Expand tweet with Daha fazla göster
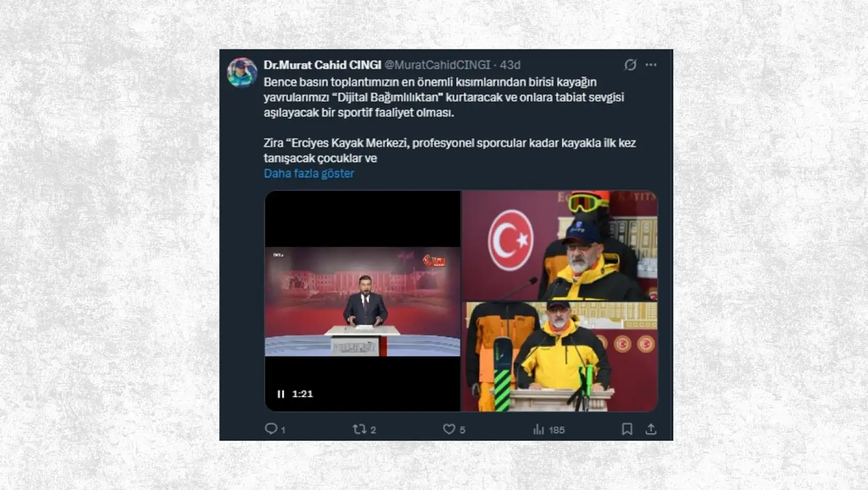Screen dimensions: 868x490 pos(309,173)
